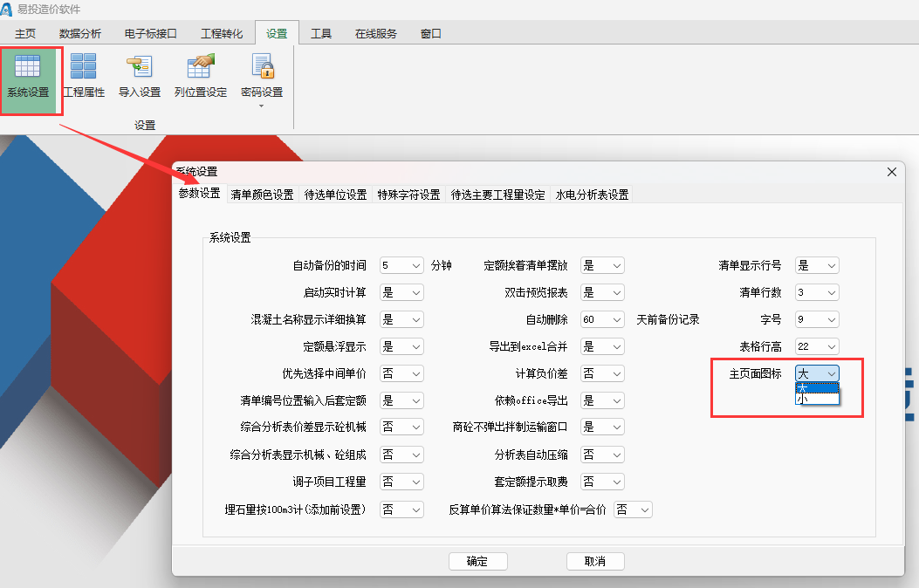
Task: Select 小 in the 主页面图标 list
Action: tap(816, 399)
